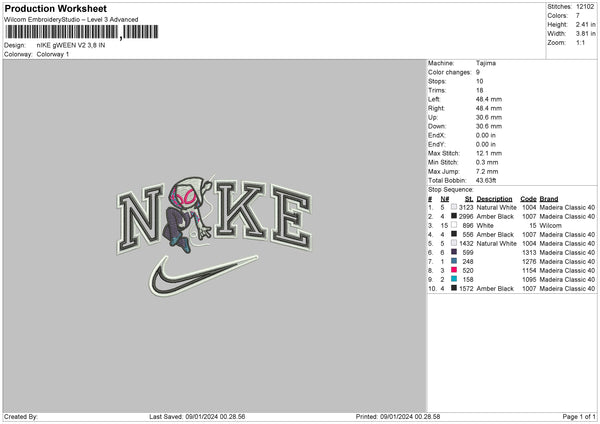Click the Natural White swatch in stop 1
This screenshot has width=600, height=424.
click(454, 207)
